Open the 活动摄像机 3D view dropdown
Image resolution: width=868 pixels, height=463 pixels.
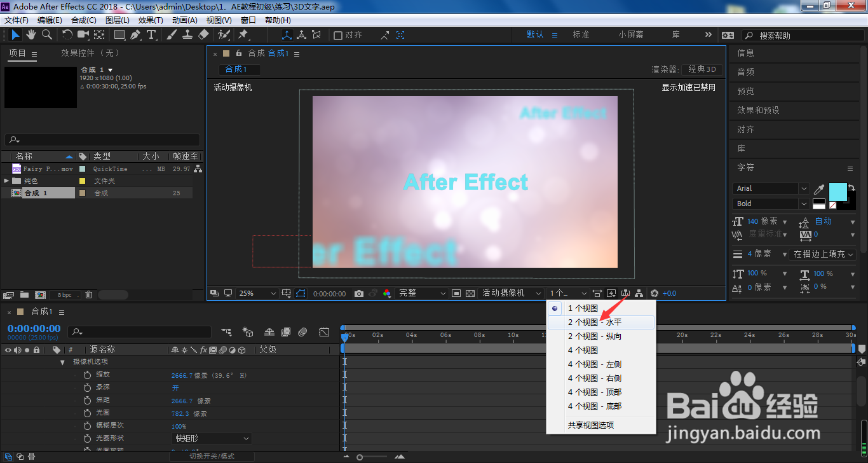click(511, 293)
